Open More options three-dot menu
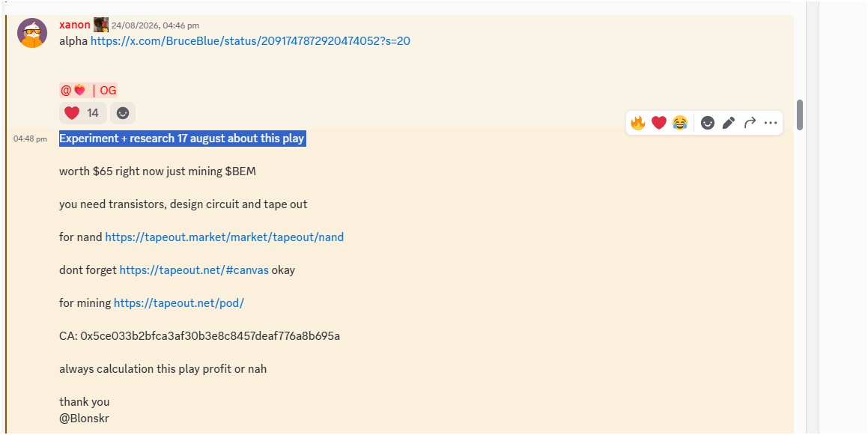The image size is (868, 435). 771,123
